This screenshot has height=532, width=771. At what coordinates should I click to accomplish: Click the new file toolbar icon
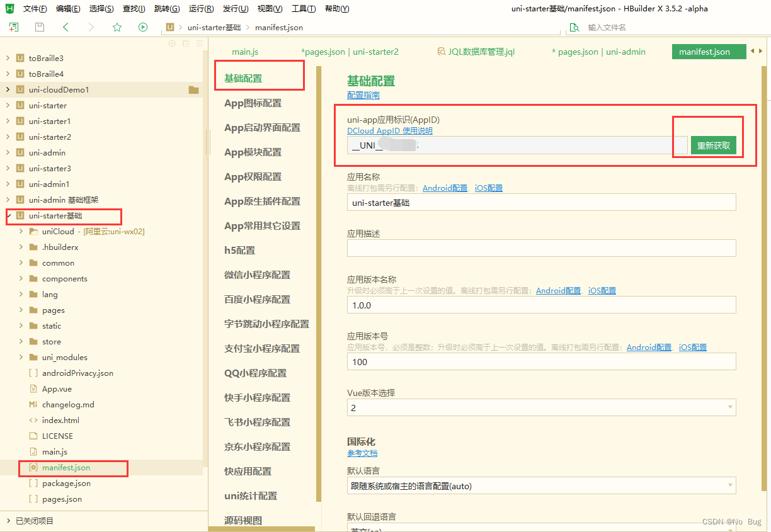coord(14,27)
